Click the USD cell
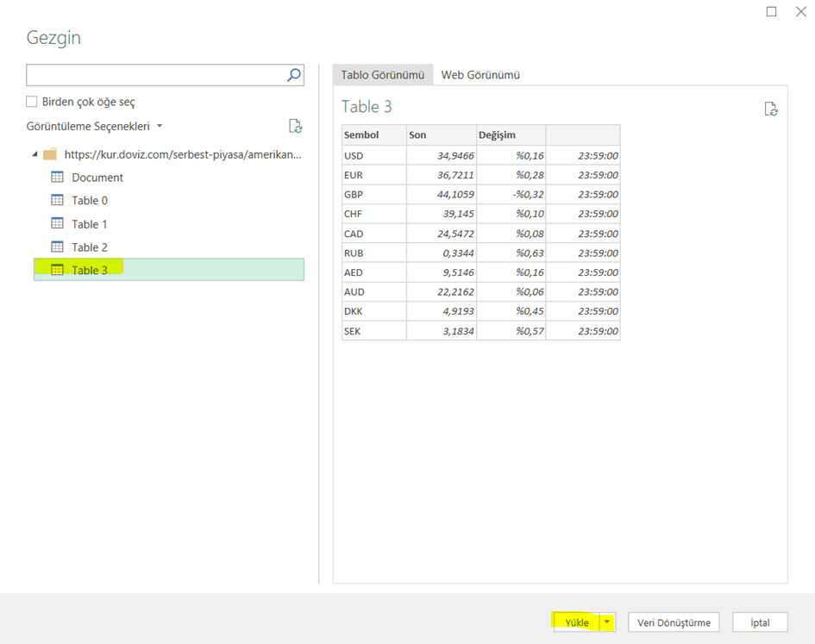Screen dimensions: 815x644 374,155
